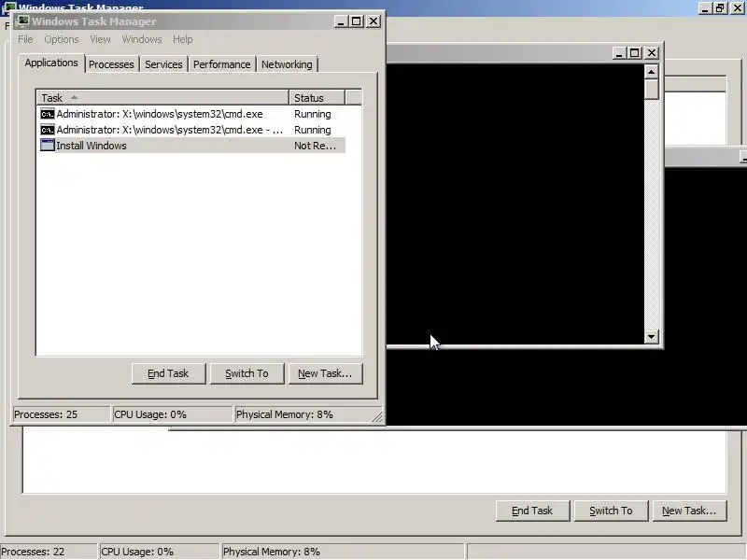The height and width of the screenshot is (560, 747).
Task: Close the background Task Manager window
Action: click(737, 7)
